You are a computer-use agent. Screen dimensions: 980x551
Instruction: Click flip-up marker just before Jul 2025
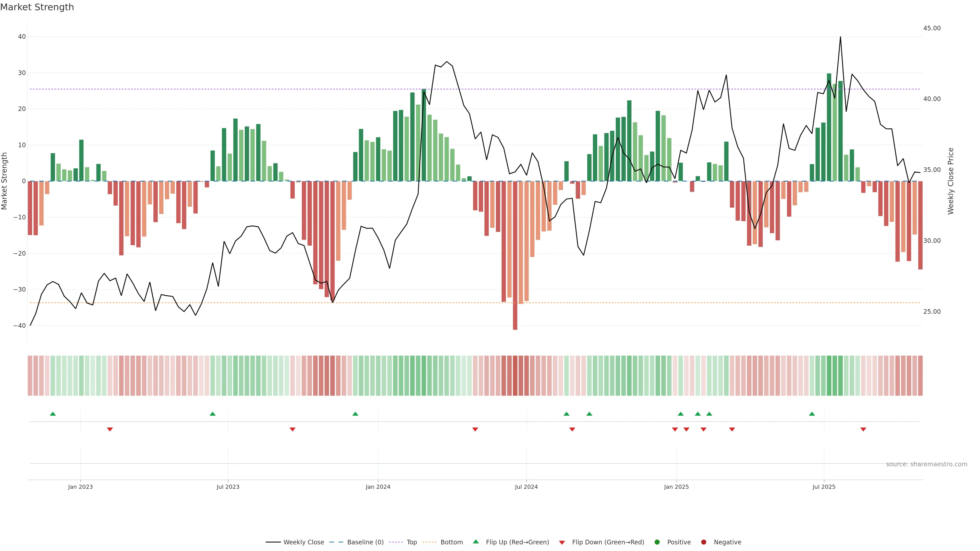(x=812, y=414)
